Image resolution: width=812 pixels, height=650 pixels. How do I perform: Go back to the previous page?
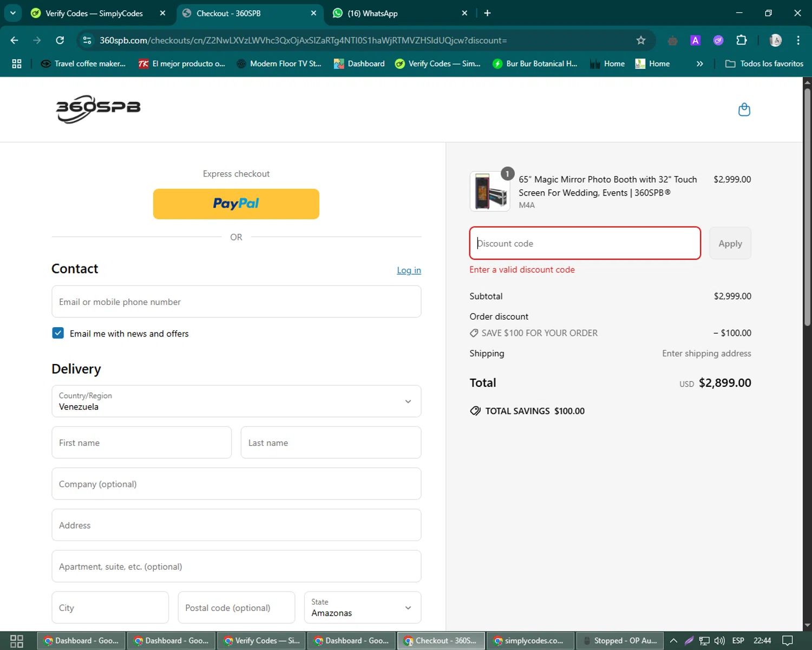pos(15,40)
